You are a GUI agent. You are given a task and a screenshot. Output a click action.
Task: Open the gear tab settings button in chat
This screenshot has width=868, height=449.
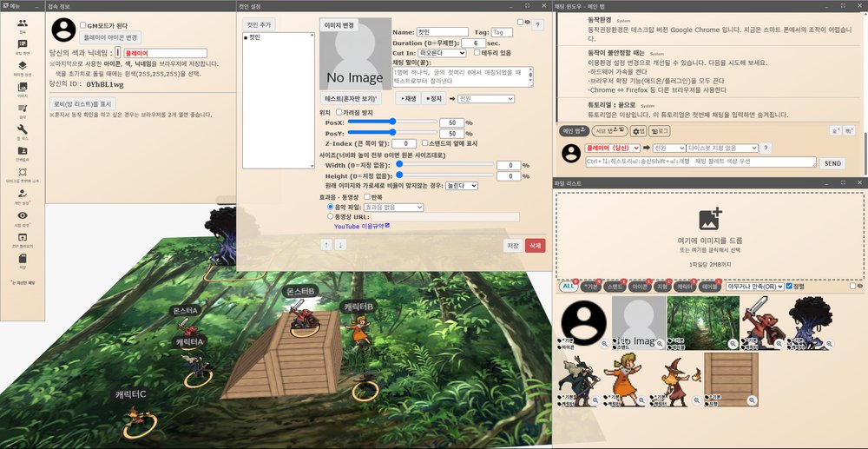click(638, 131)
